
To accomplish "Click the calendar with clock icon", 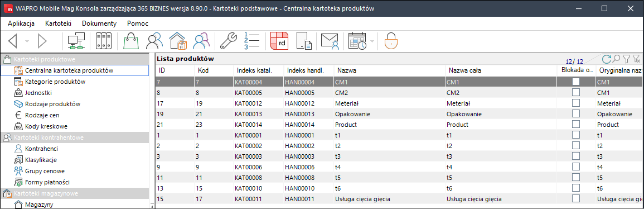I will tap(357, 41).
